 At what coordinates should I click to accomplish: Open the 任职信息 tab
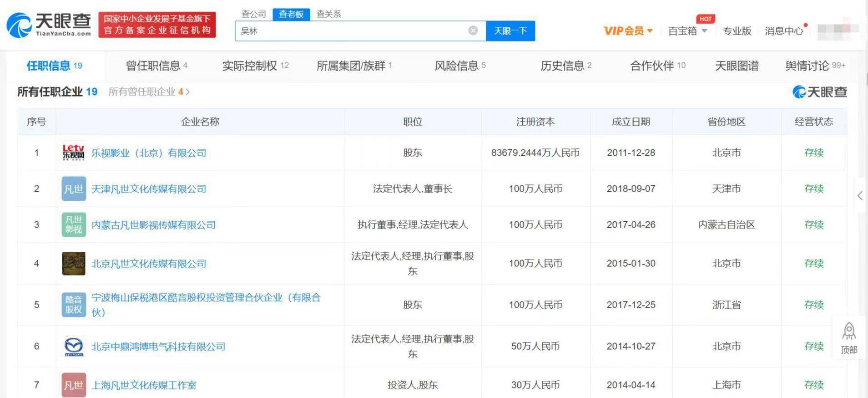click(55, 66)
